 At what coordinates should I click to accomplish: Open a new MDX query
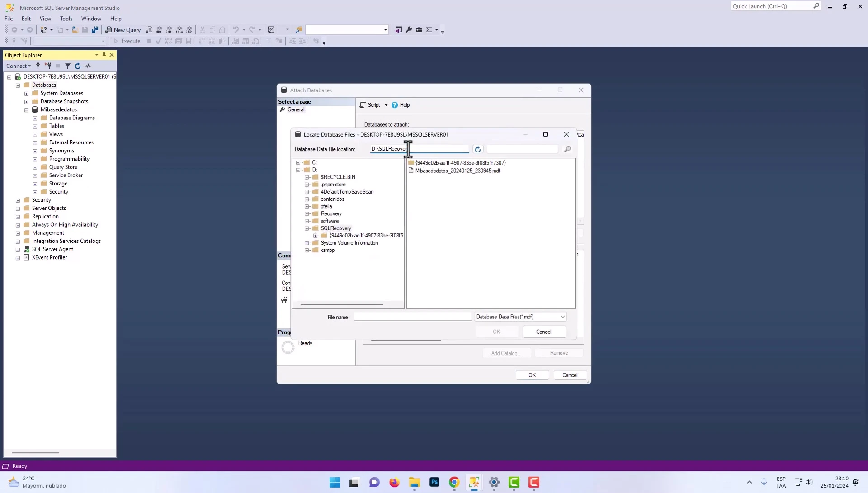tap(159, 30)
